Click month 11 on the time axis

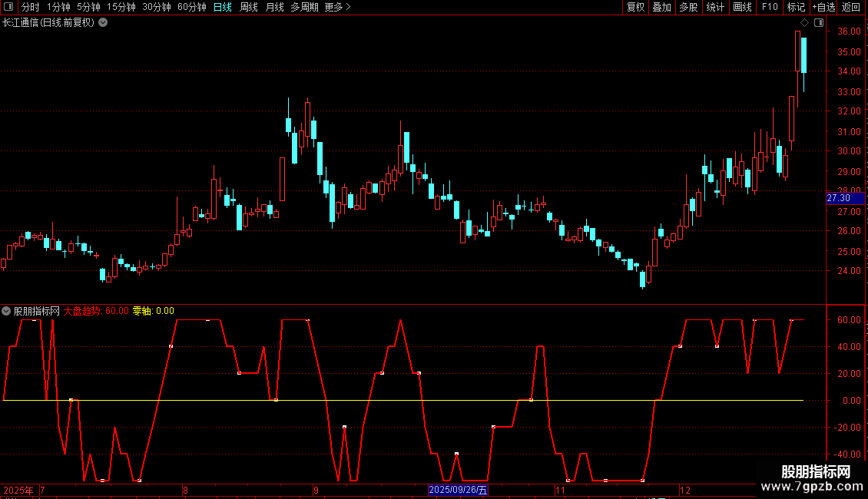coord(560,490)
